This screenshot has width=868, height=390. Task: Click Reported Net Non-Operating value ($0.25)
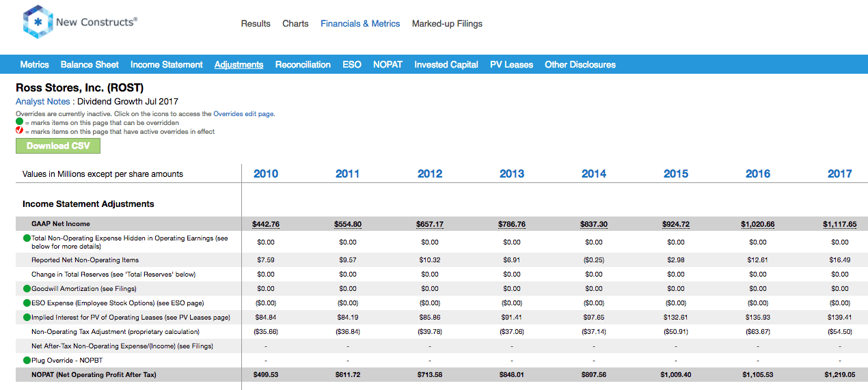[594, 260]
